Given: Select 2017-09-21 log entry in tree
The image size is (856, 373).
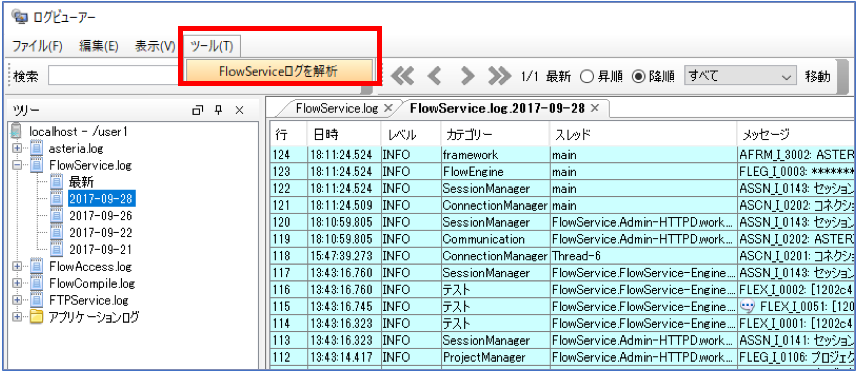Looking at the screenshot, I should [100, 250].
